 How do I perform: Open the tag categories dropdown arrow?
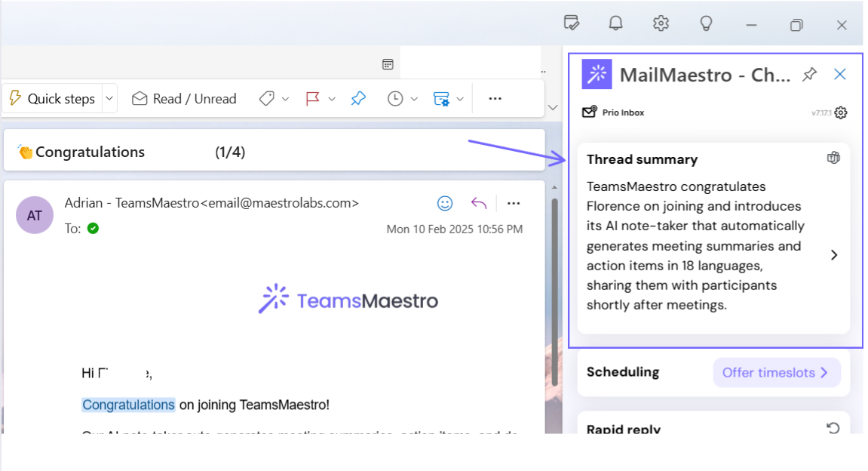click(286, 99)
